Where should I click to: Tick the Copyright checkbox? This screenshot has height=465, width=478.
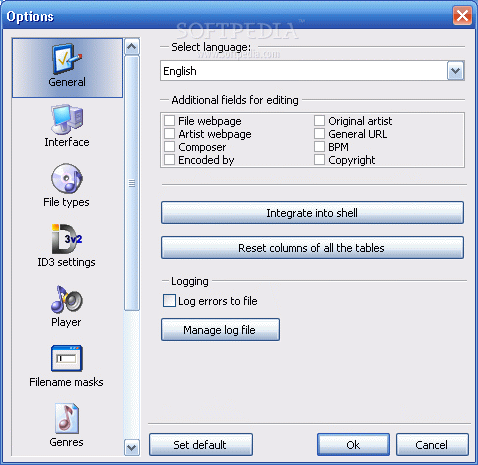click(x=319, y=160)
